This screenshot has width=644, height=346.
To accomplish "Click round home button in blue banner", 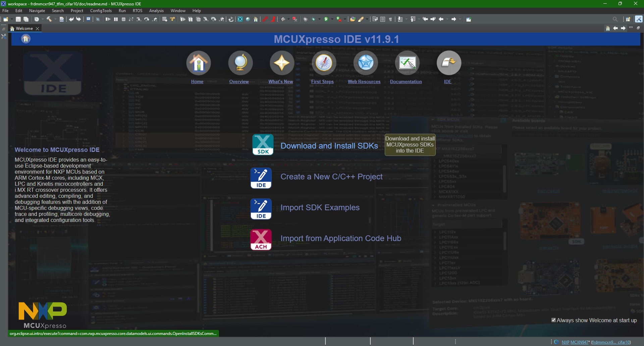I will pos(26,39).
